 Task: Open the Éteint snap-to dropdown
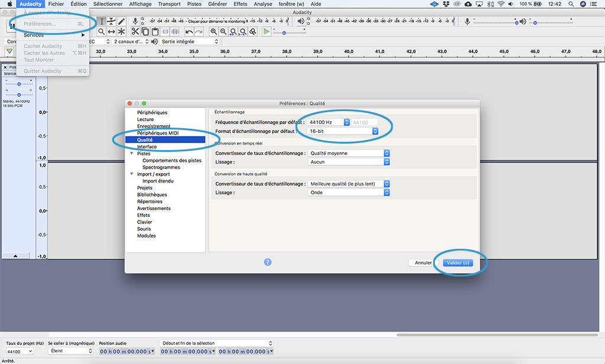[x=71, y=351]
